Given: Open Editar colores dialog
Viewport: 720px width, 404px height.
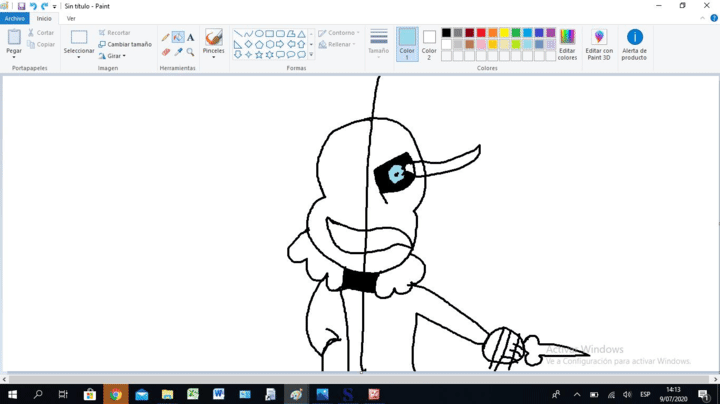Looking at the screenshot, I should click(x=567, y=44).
